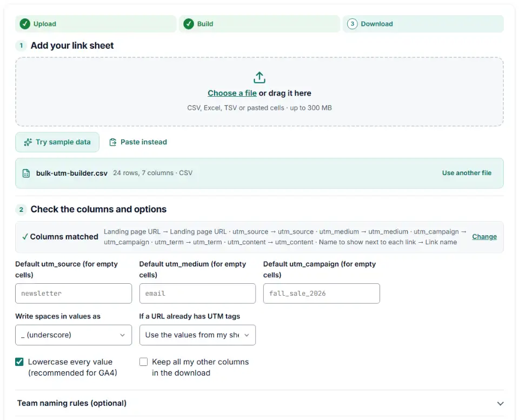Click the checkmark beside Columns matched
519x420 pixels.
25,237
